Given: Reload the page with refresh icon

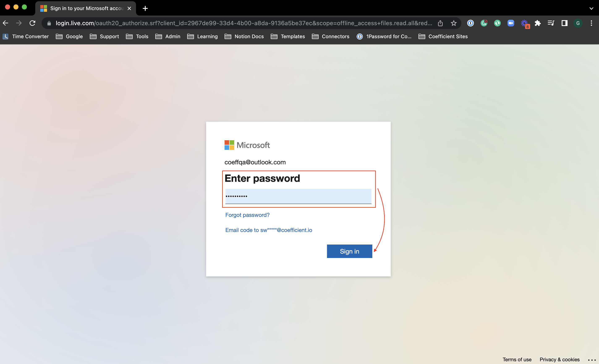Looking at the screenshot, I should (x=32, y=23).
